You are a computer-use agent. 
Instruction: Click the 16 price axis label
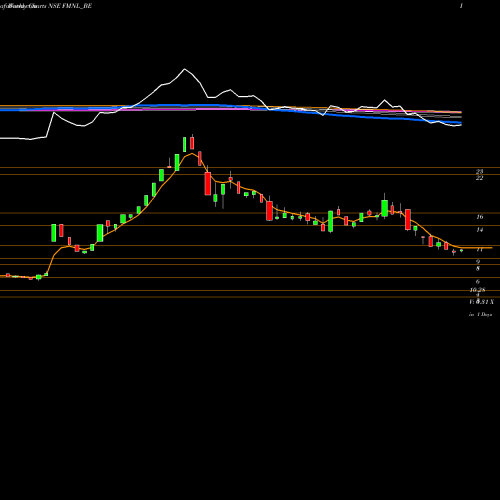pyautogui.click(x=480, y=217)
